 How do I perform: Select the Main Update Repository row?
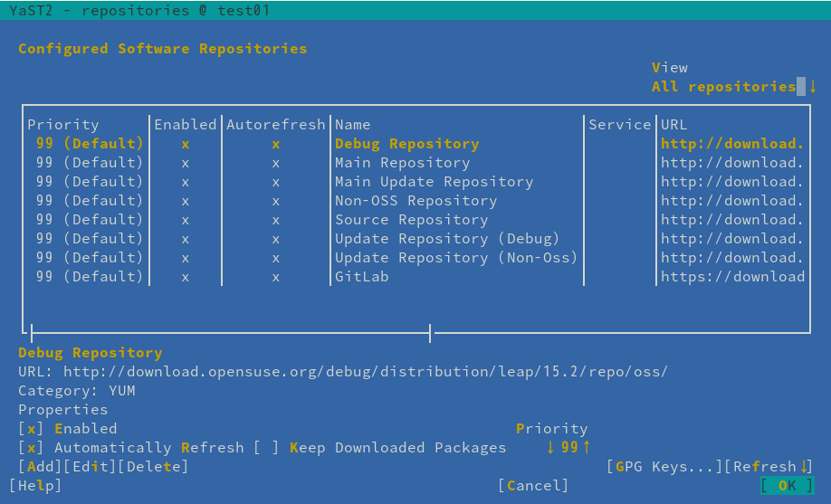416,182
